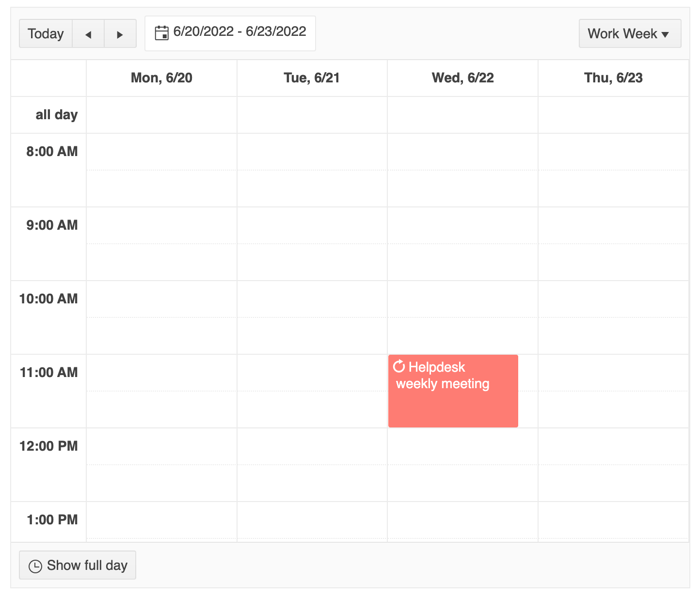Open date picker via calendar icon
Screen dimensions: 700x598
pyautogui.click(x=161, y=33)
